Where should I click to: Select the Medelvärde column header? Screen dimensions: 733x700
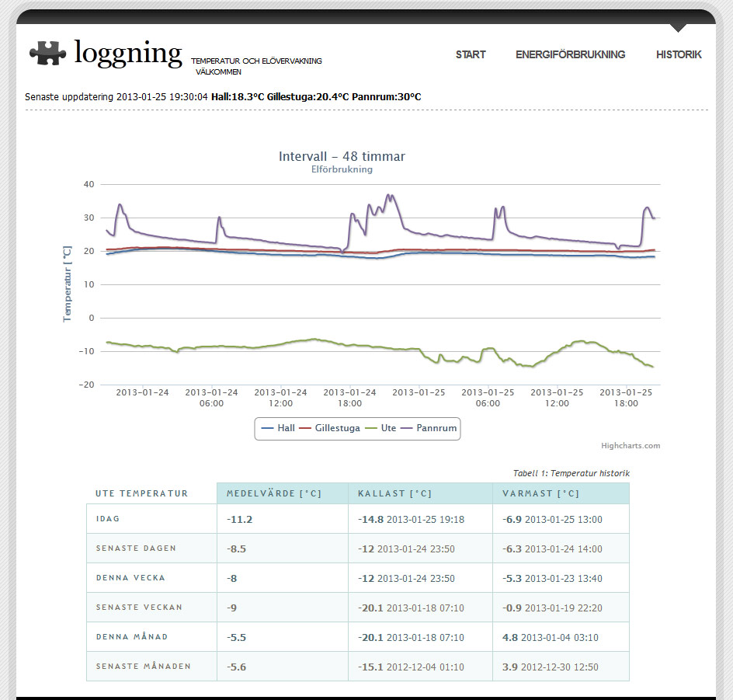pos(273,493)
